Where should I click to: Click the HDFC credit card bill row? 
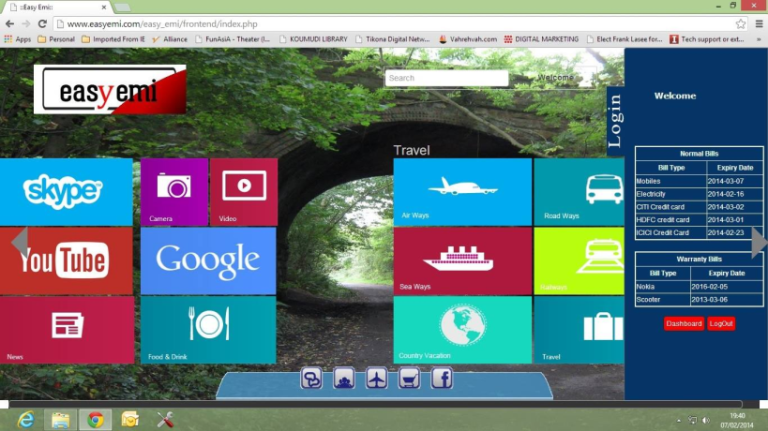pyautogui.click(x=699, y=220)
